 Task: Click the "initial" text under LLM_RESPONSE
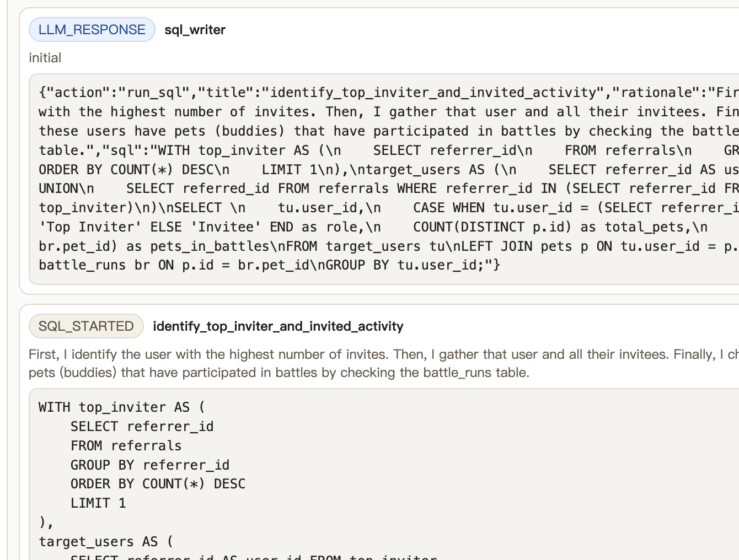[x=45, y=58]
